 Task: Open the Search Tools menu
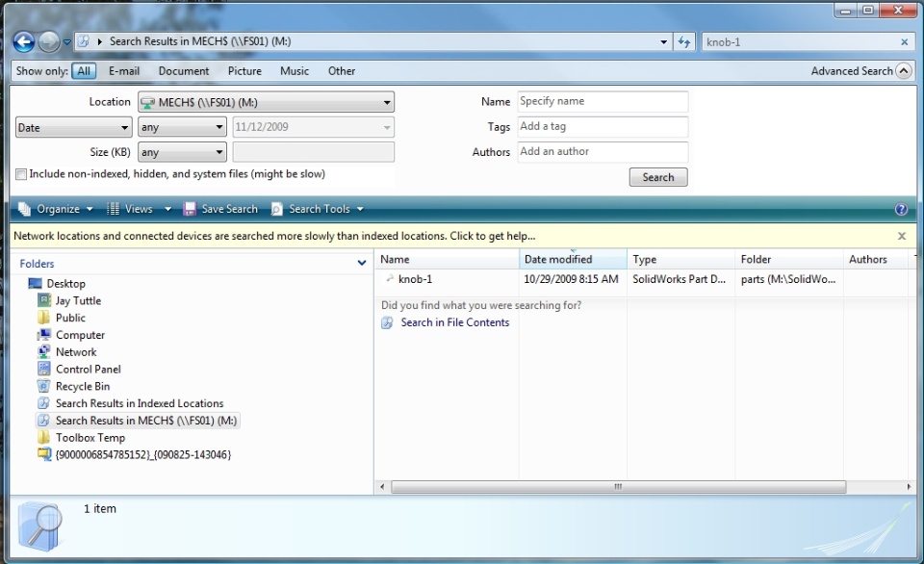[317, 209]
